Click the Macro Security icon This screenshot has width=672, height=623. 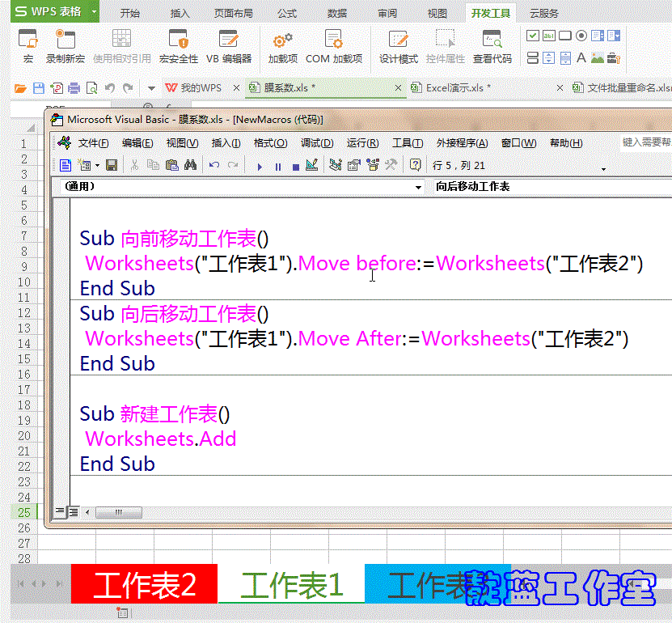178,44
